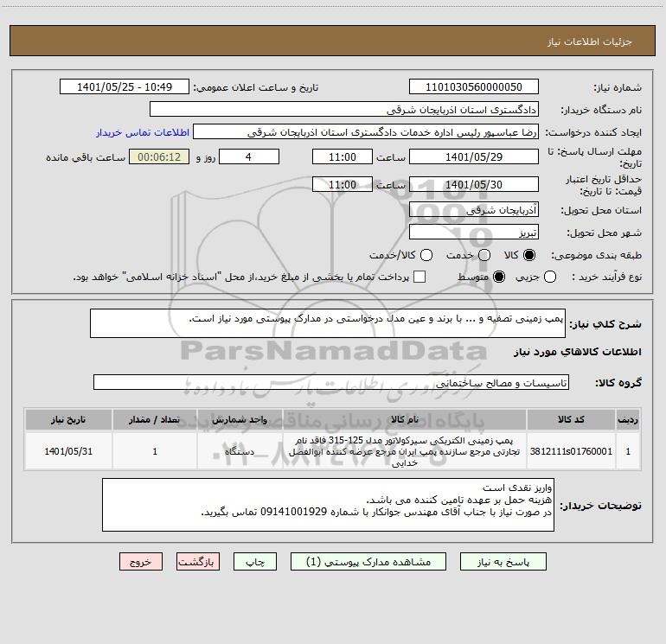Image resolution: width=666 pixels, height=644 pixels.
Task: Click the خروج exit button
Action: tap(141, 562)
